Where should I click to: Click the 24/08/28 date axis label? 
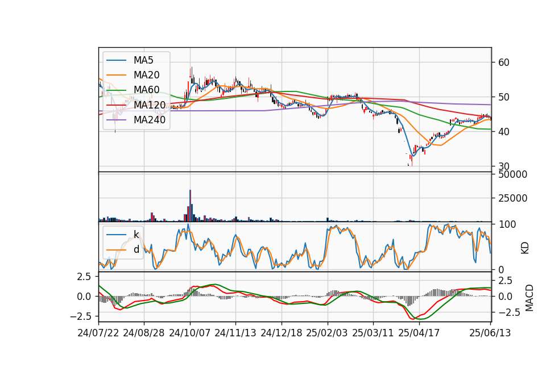(144, 333)
